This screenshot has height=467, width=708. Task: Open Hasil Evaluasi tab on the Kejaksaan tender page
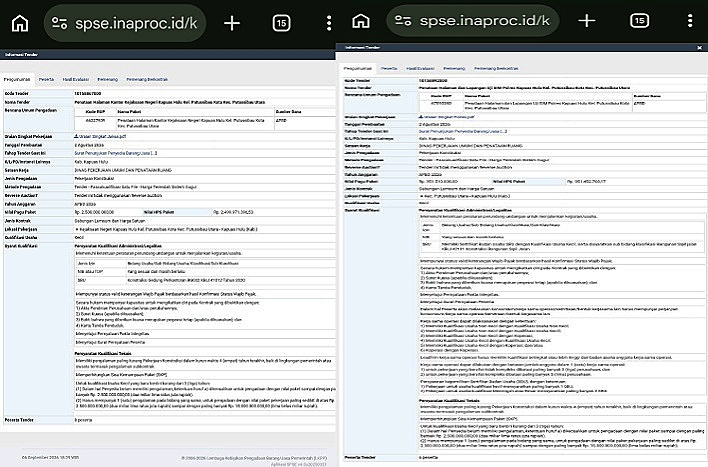coord(75,79)
